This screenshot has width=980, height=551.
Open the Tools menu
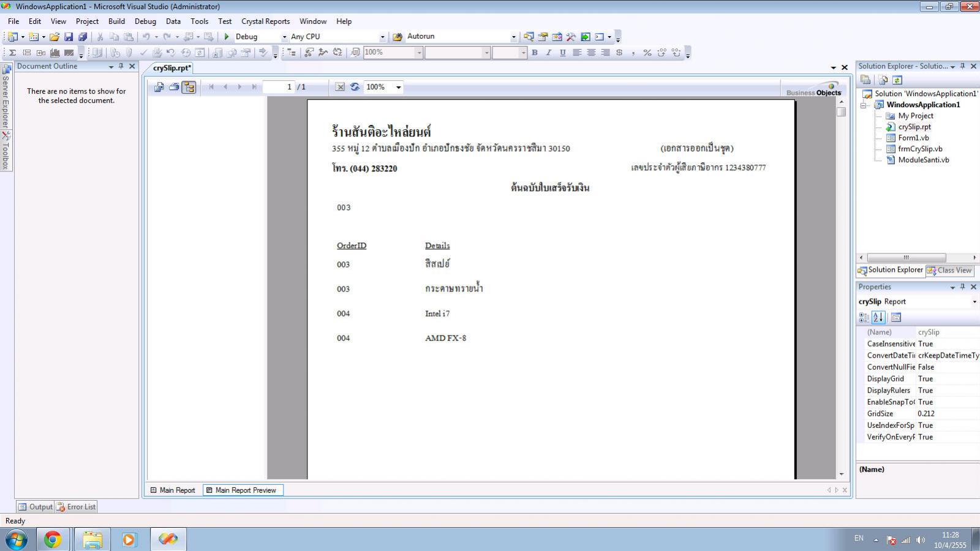coord(199,21)
